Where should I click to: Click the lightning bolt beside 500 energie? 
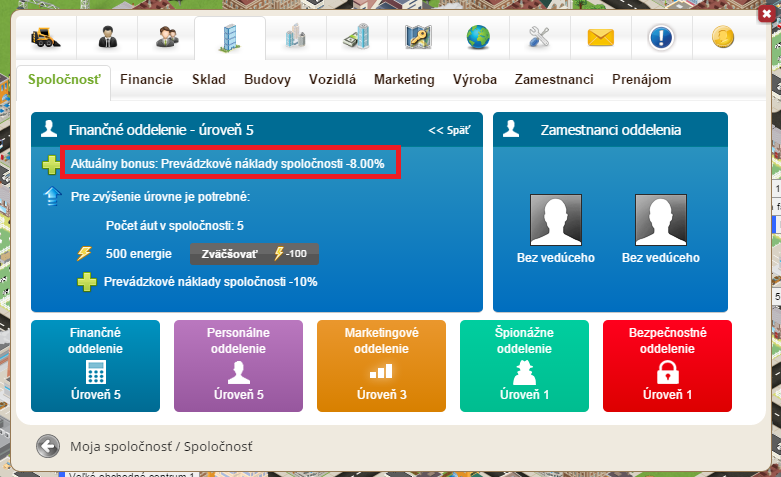pos(84,253)
